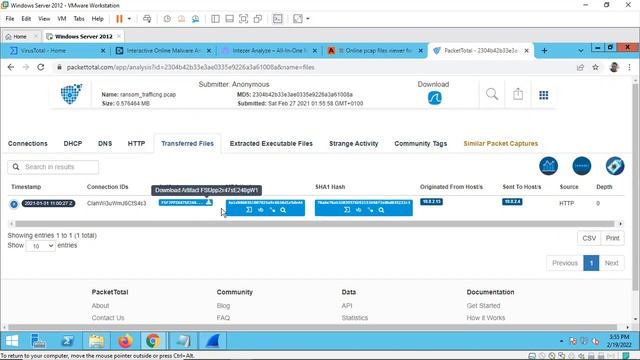This screenshot has width=640, height=360.
Task: Click search icon in the SHA1 hash cell
Action: point(381,210)
